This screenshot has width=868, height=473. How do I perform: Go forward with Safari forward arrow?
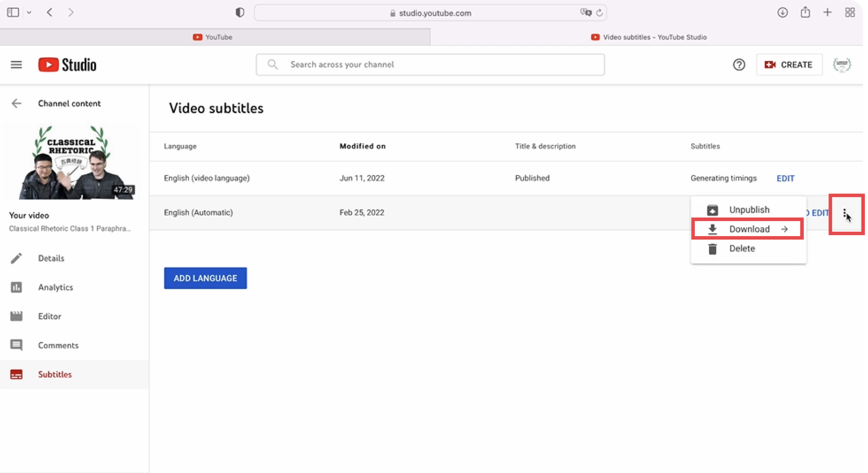[x=71, y=13]
